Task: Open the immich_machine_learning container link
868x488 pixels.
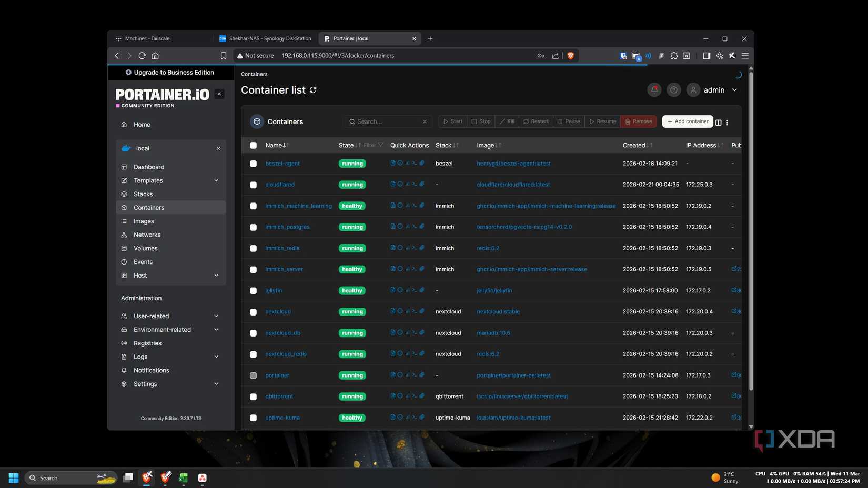Action: [x=298, y=206]
